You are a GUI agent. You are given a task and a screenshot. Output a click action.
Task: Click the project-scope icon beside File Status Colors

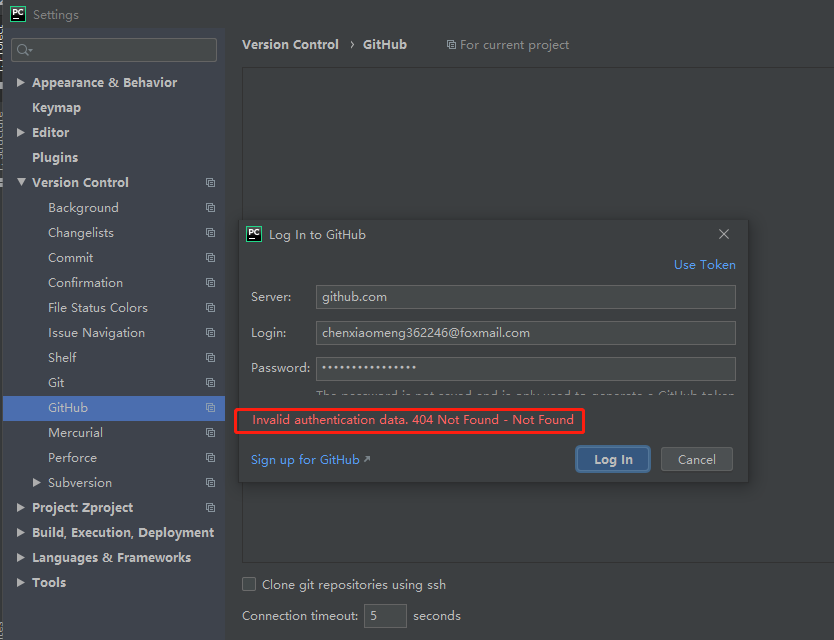point(211,307)
